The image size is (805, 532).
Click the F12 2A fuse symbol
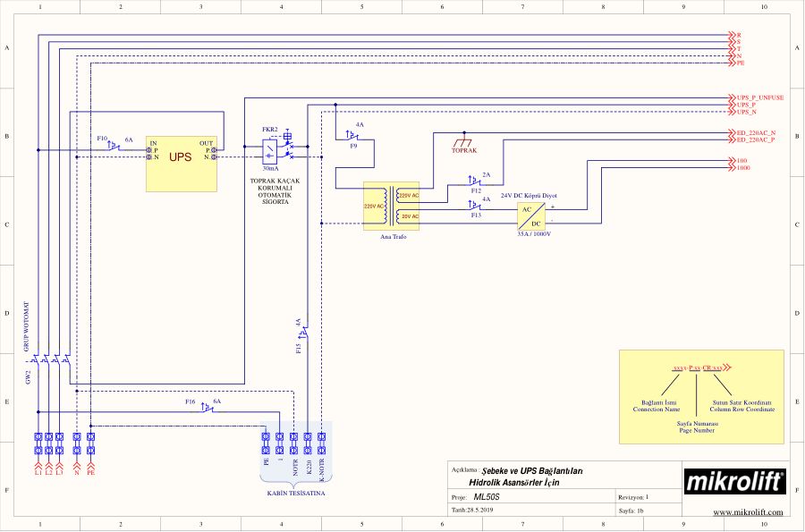click(x=475, y=182)
